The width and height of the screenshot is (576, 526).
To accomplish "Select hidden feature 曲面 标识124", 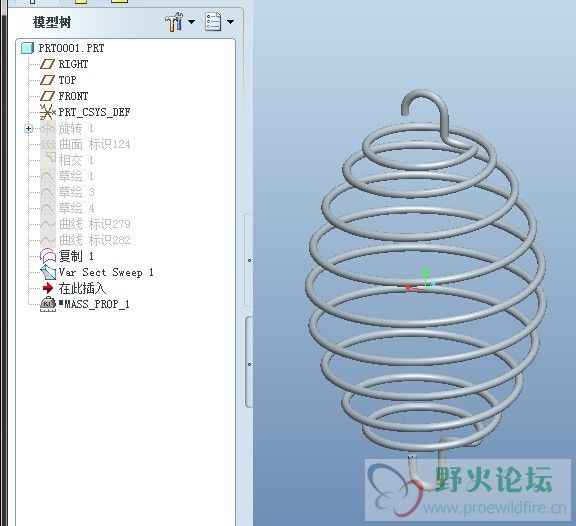I will (x=95, y=144).
